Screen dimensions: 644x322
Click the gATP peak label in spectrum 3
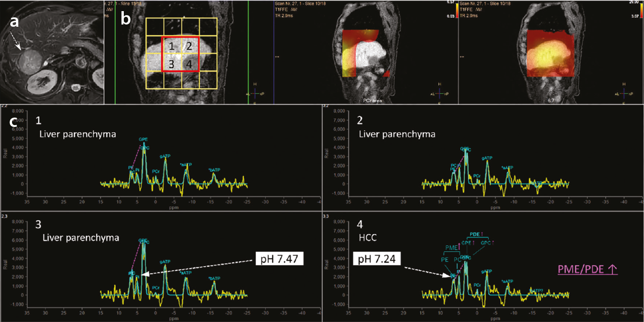(165, 262)
